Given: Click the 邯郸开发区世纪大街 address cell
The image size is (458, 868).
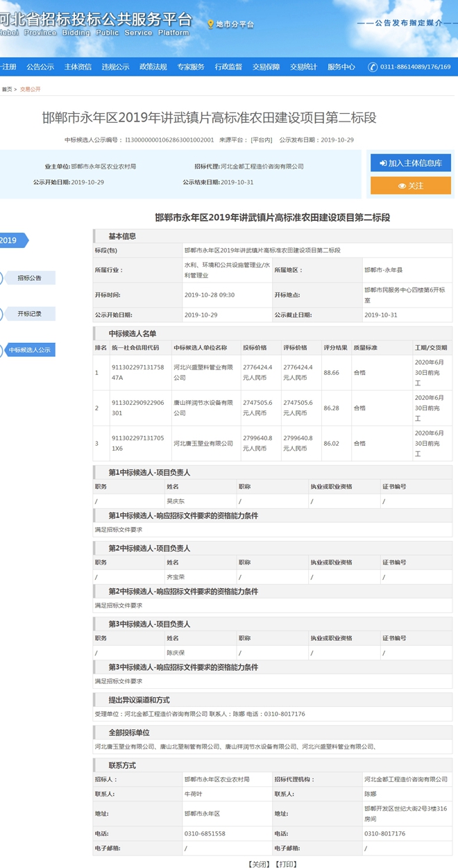Looking at the screenshot, I should point(406,813).
